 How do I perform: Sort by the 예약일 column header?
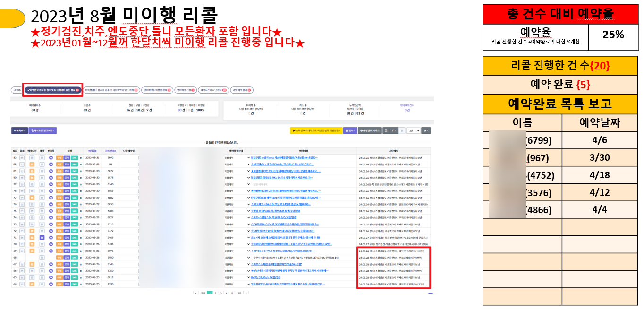coord(91,151)
